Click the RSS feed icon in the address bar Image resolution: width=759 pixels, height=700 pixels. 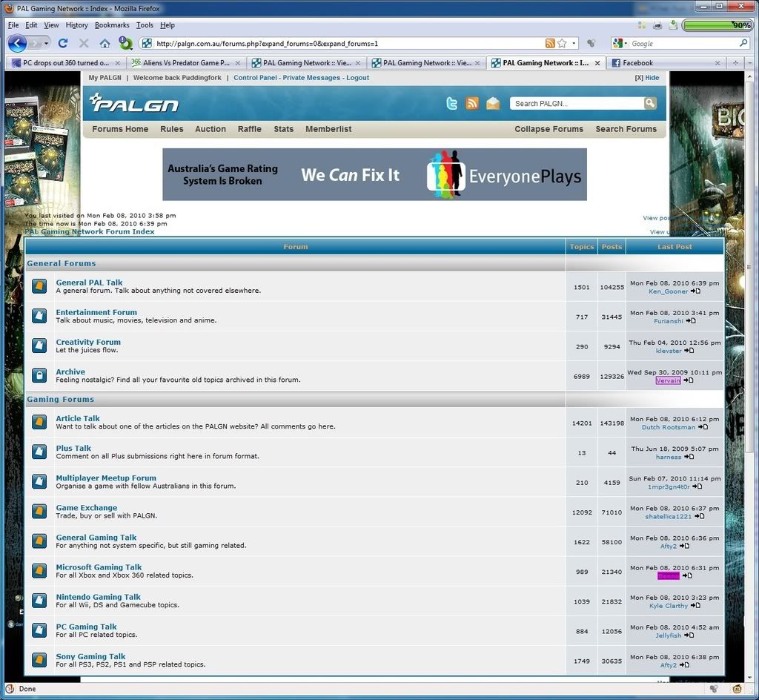(x=550, y=44)
